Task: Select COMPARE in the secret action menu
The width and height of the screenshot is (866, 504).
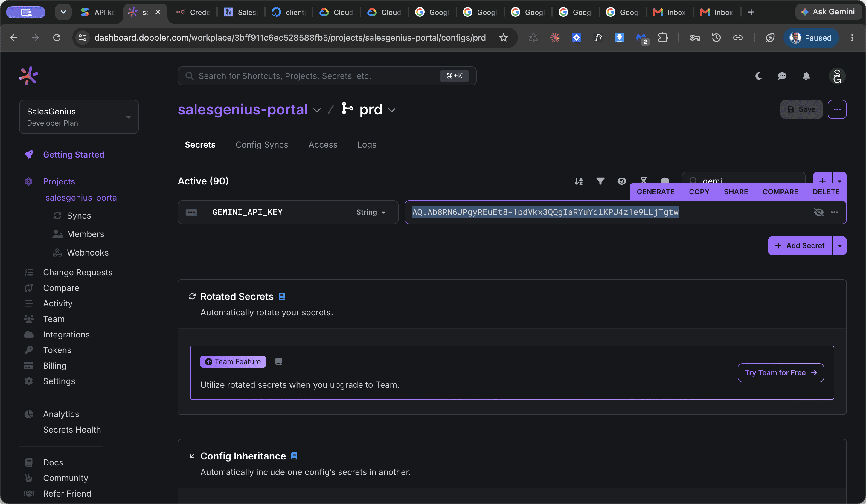Action: coord(780,192)
